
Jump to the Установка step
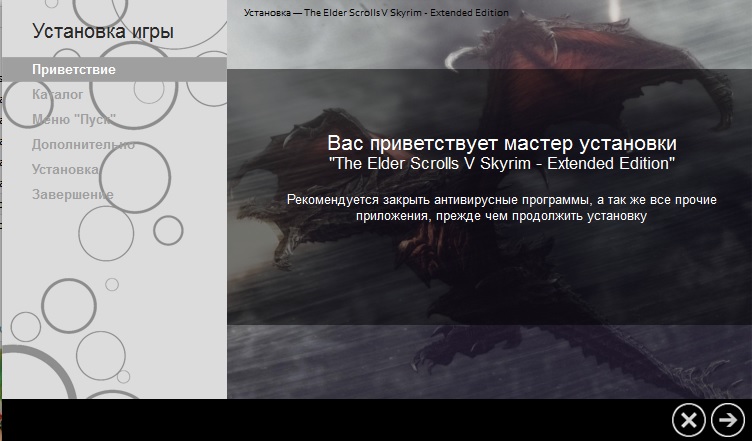66,170
